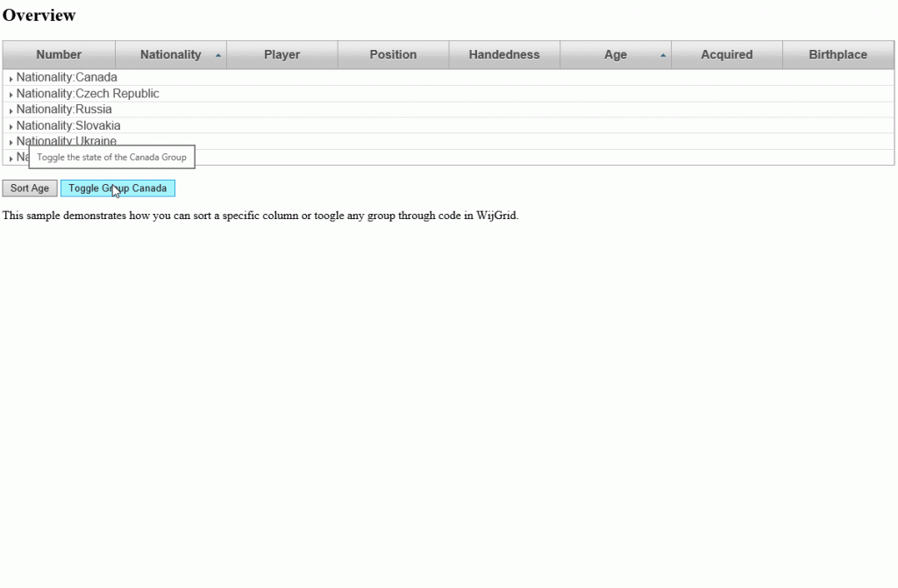Click the Birthplace column header

click(x=837, y=54)
